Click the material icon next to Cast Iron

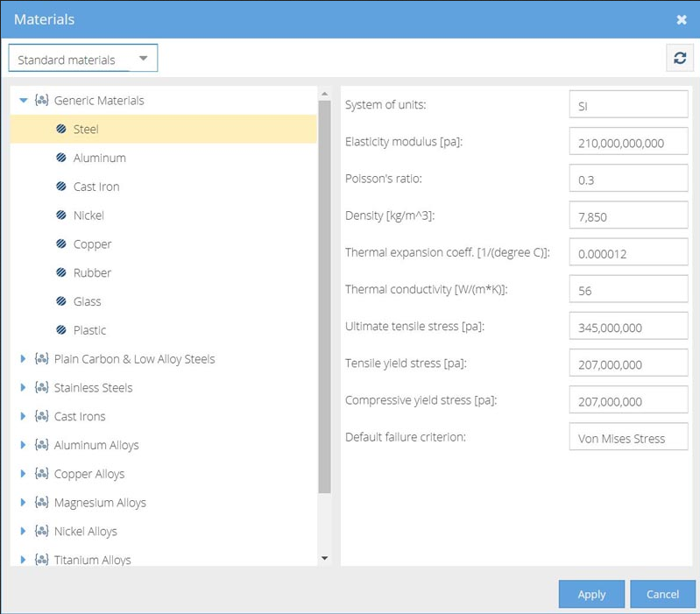pos(61,187)
